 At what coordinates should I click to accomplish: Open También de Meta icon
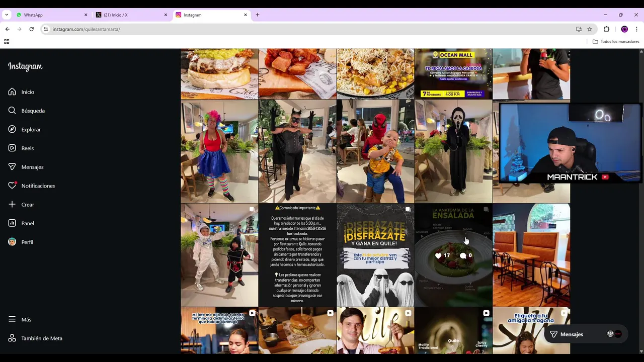click(12, 338)
